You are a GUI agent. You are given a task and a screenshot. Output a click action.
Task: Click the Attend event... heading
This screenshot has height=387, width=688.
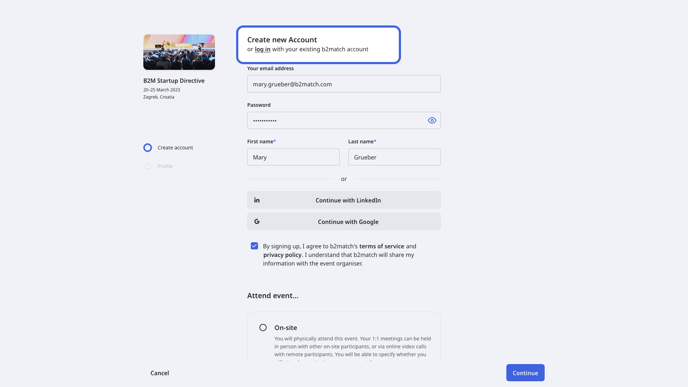[x=272, y=296]
